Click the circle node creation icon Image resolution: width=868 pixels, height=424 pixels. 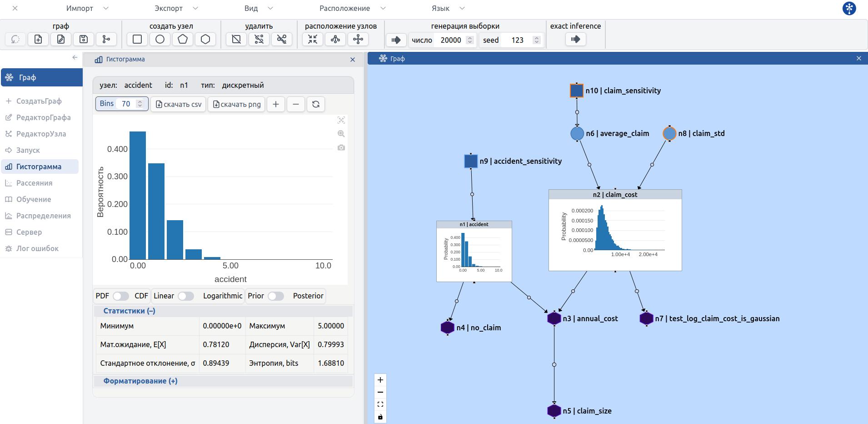click(x=160, y=40)
